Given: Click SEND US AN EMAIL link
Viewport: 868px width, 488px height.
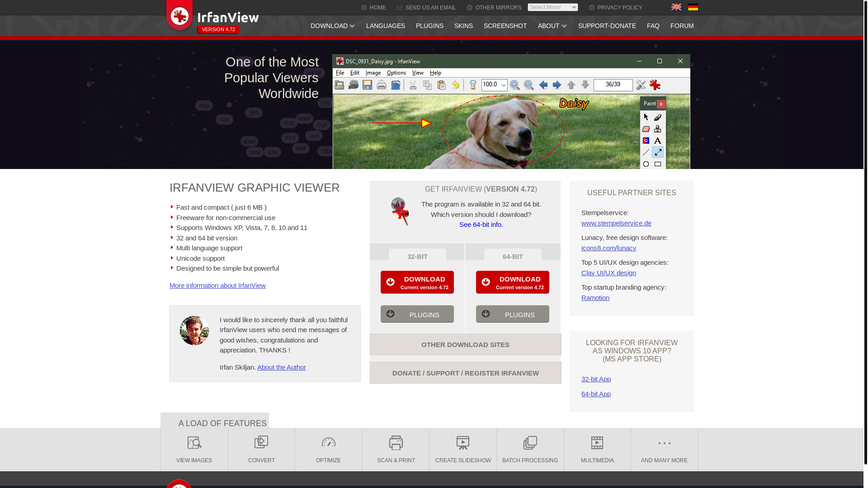Looking at the screenshot, I should 426,8.
